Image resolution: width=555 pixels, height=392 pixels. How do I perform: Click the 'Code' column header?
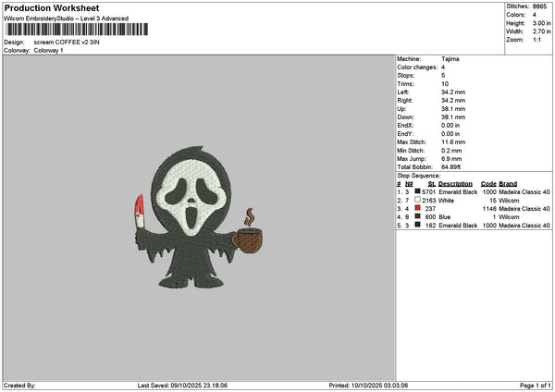(488, 184)
